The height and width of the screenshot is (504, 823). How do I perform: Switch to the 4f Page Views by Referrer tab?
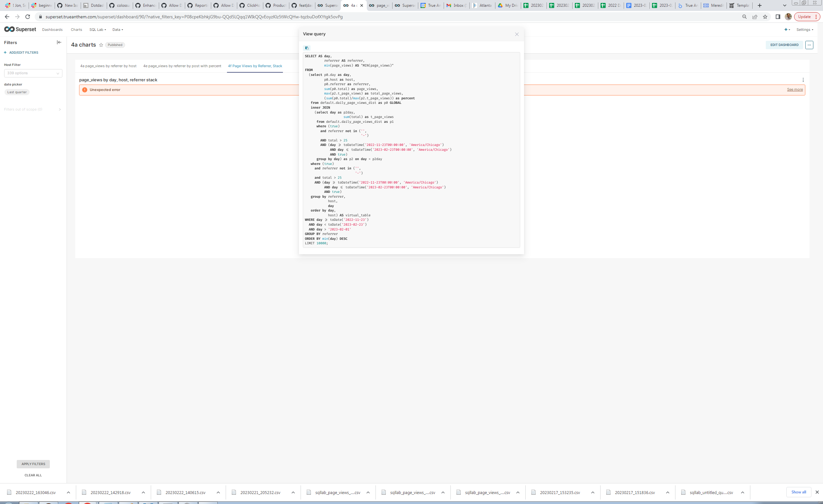(255, 66)
